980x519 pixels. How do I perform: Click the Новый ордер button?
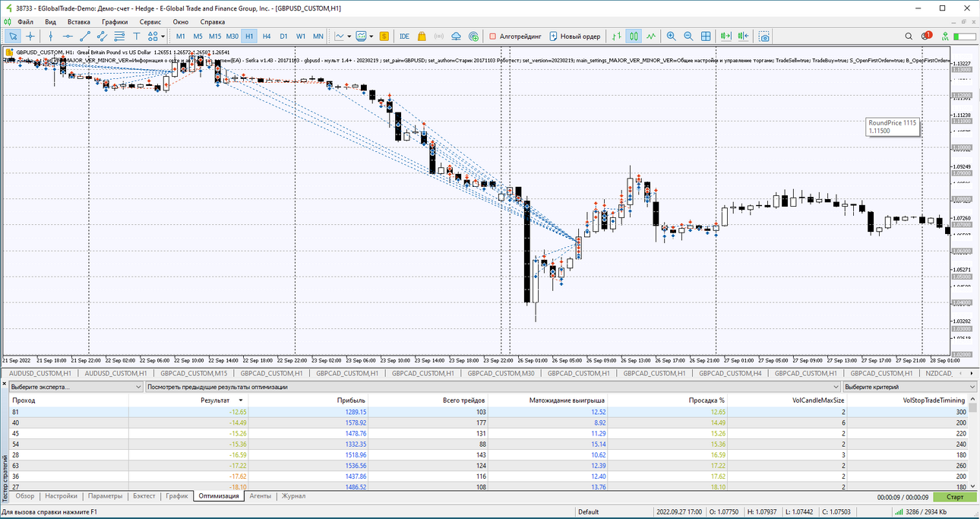(x=575, y=36)
